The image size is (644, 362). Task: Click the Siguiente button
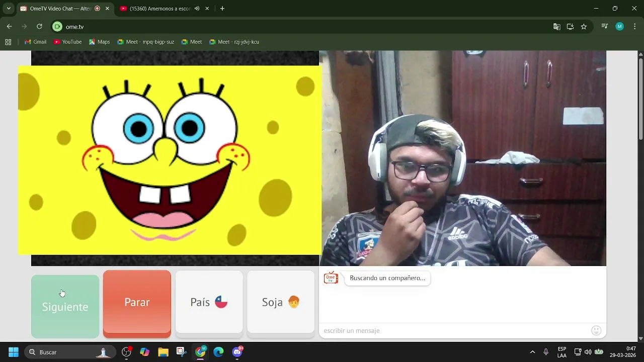[65, 306]
